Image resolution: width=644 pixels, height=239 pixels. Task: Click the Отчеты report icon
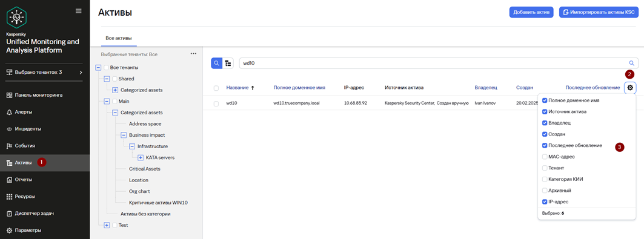click(10, 180)
